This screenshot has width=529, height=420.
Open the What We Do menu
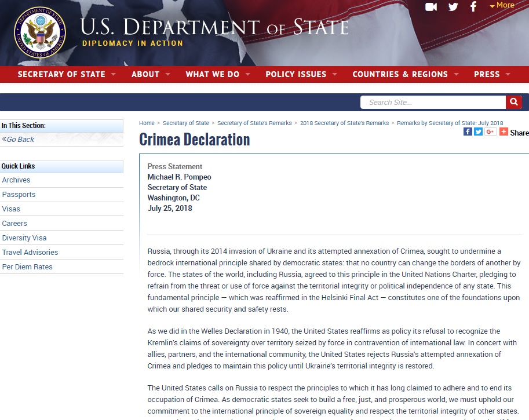(213, 74)
